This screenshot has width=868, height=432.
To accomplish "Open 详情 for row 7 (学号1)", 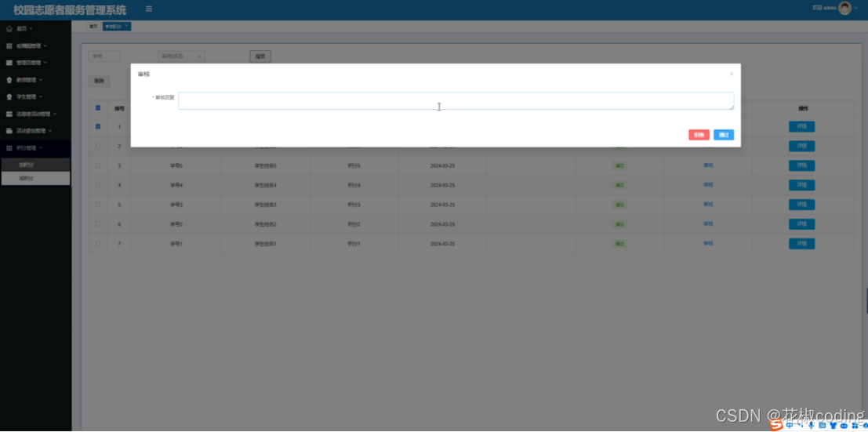I will [801, 244].
